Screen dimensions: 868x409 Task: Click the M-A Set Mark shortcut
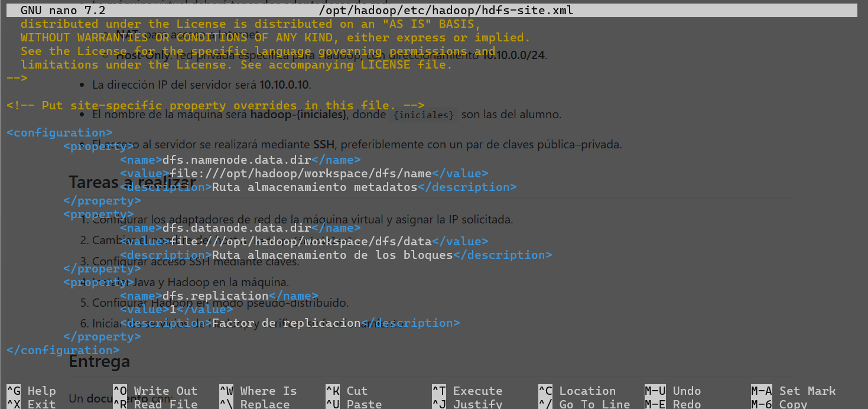click(x=794, y=391)
